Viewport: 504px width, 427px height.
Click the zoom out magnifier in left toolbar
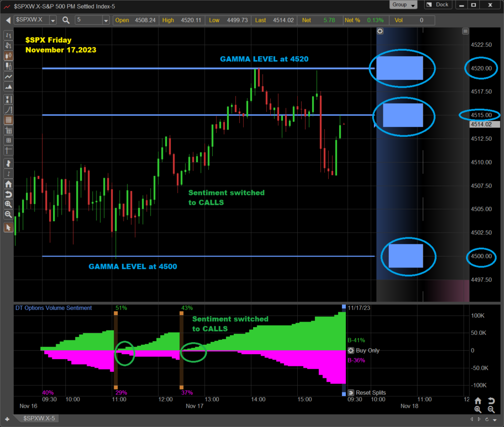8,215
